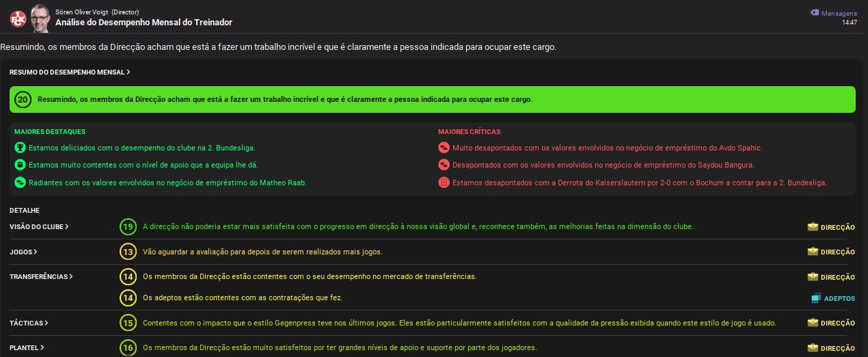Select the Saydou Bangura loan criticism text
The height and width of the screenshot is (357, 868).
[x=603, y=165]
